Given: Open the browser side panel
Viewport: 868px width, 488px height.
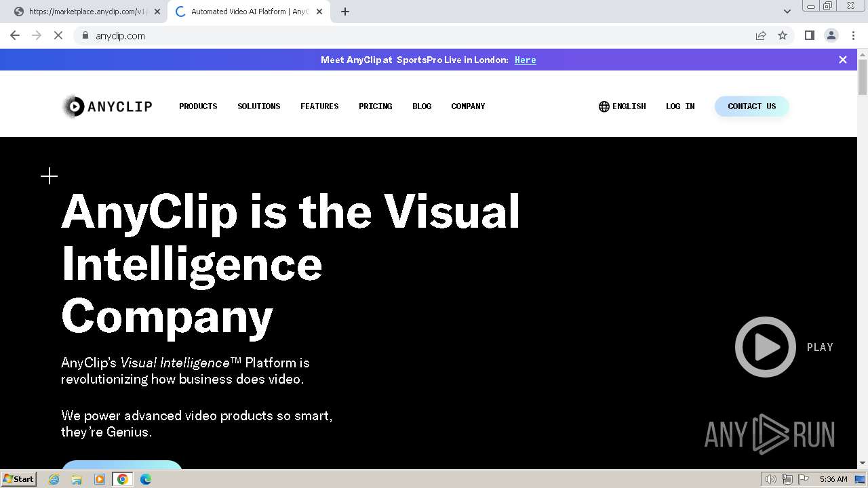Looking at the screenshot, I should [810, 35].
